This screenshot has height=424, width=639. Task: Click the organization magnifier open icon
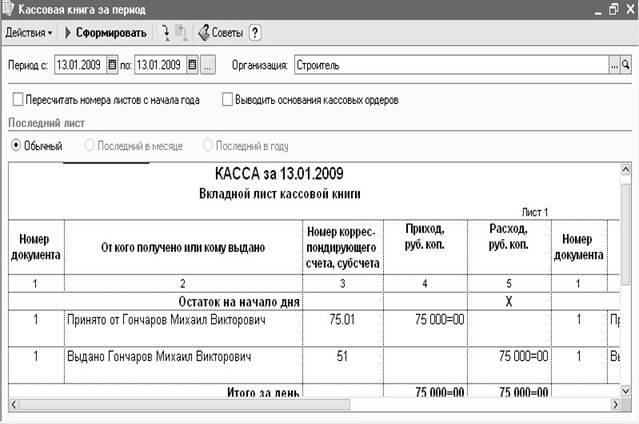(626, 65)
